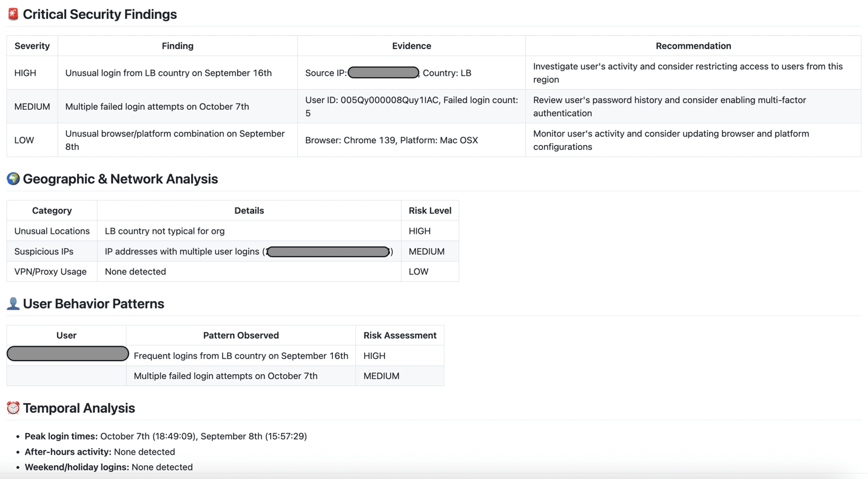Click the Recommendation column header

point(693,46)
